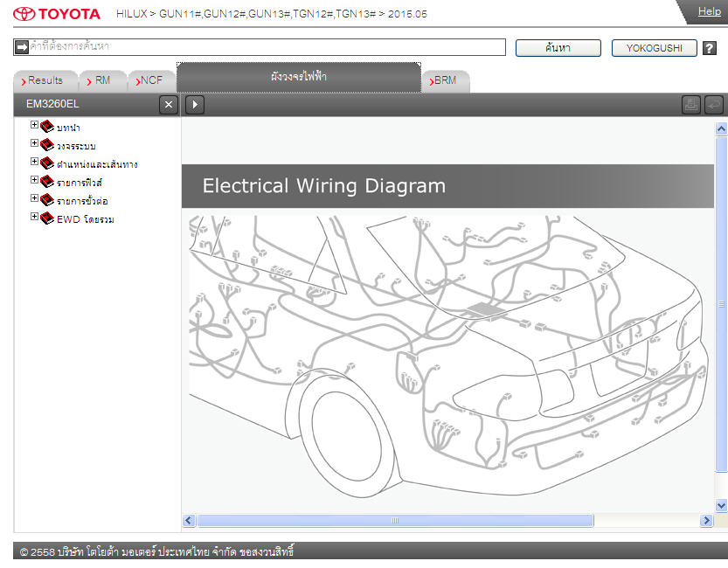Close the EM3260EL panel with X
The width and height of the screenshot is (728, 568).
point(169,105)
